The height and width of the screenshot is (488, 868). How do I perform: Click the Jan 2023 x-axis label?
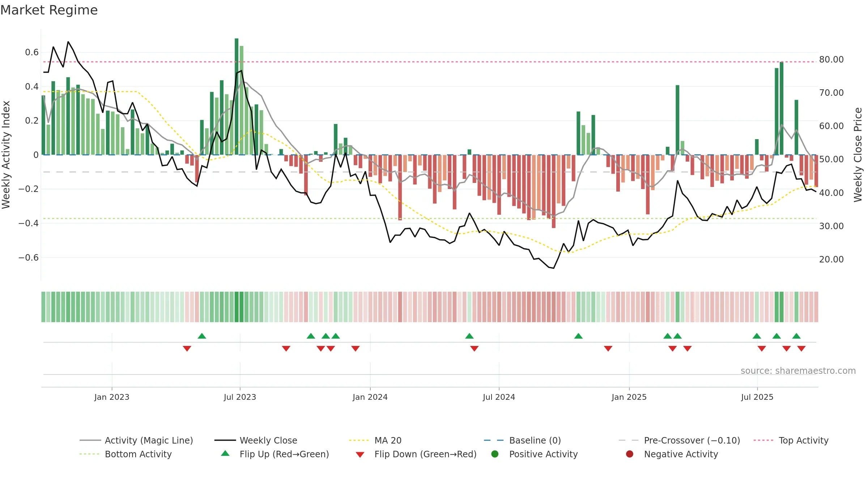point(112,397)
